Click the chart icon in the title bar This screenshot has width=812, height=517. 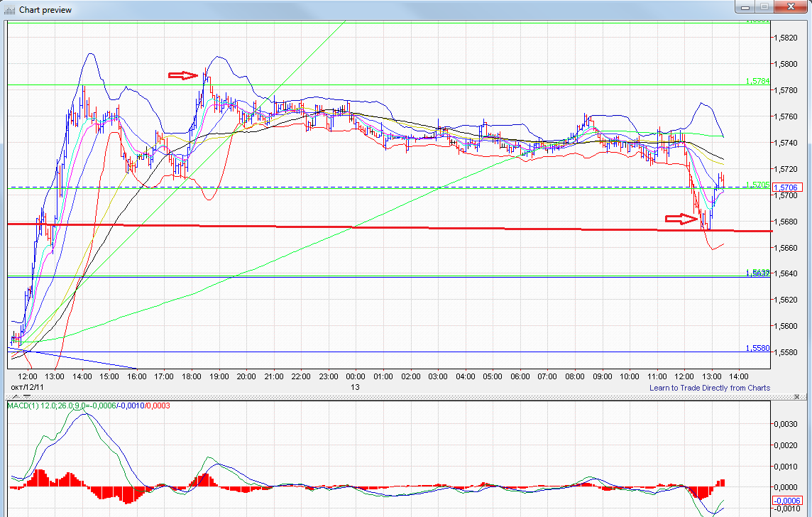[x=10, y=9]
